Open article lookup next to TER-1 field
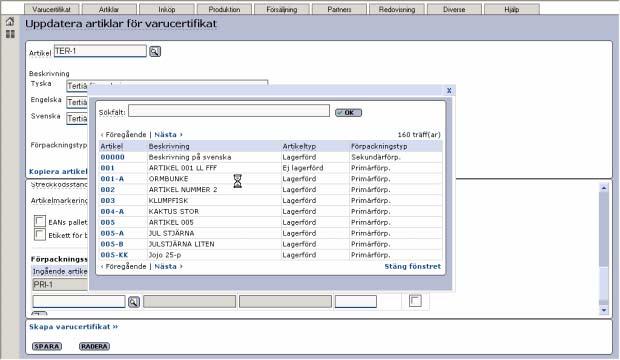Viewport: 620px width, 360px height. 155,51
